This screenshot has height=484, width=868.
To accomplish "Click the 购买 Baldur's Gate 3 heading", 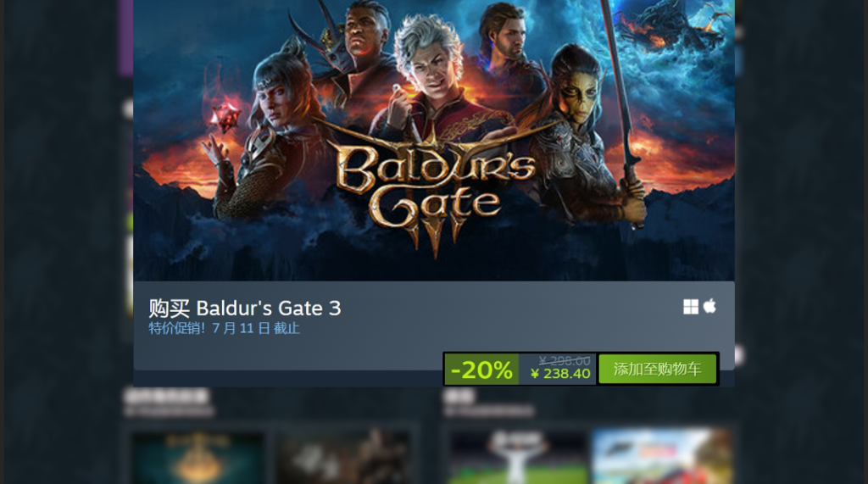I will coord(245,308).
